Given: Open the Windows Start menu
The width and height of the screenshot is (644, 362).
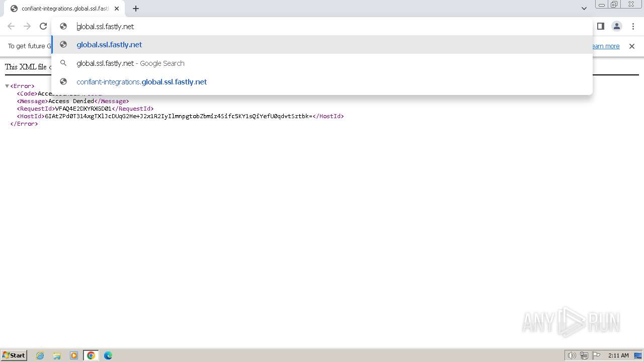Looking at the screenshot, I should [x=14, y=355].
